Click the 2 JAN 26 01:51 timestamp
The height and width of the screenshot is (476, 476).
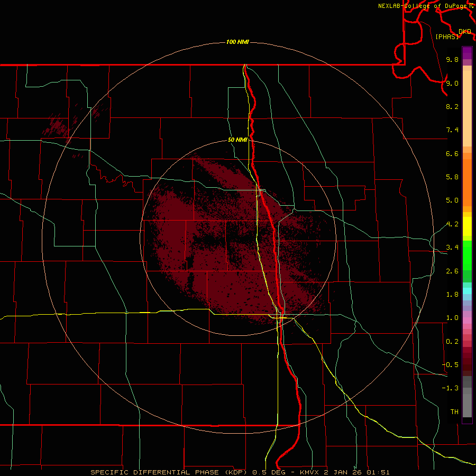click(356, 472)
